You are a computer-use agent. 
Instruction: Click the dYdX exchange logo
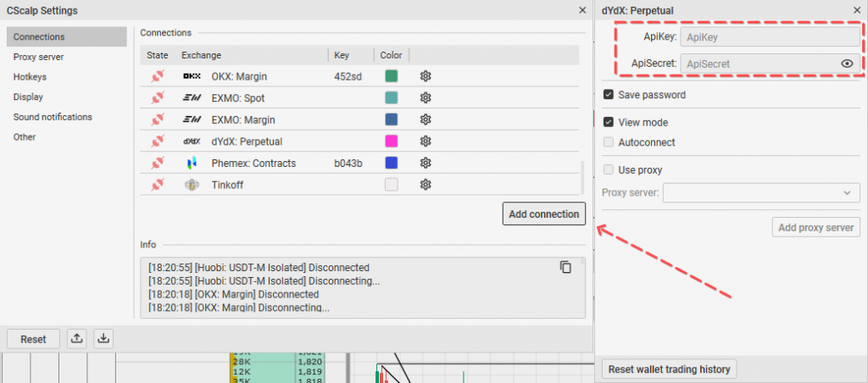(x=192, y=142)
